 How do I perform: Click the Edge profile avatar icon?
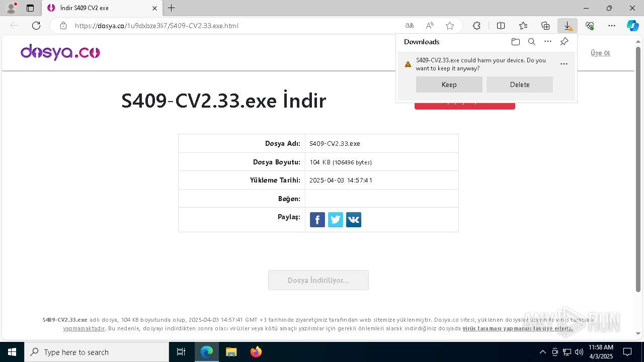(11, 8)
